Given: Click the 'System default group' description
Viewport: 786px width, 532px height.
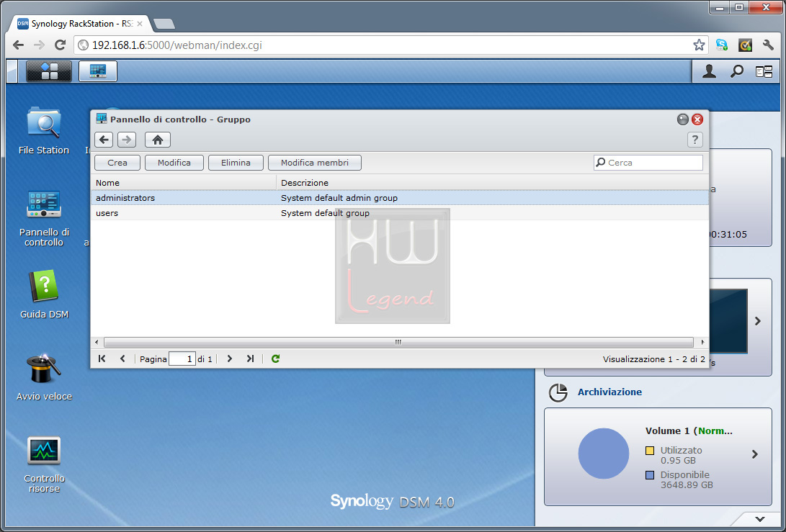Looking at the screenshot, I should (x=326, y=213).
